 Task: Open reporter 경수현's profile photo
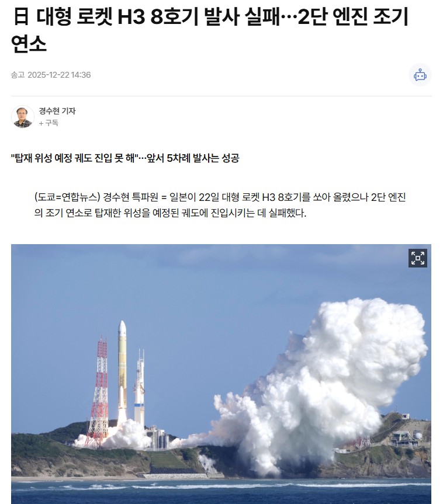[23, 117]
